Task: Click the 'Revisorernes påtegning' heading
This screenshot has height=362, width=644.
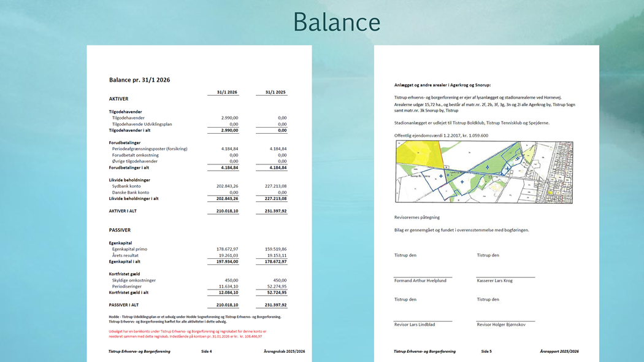Action: click(416, 217)
